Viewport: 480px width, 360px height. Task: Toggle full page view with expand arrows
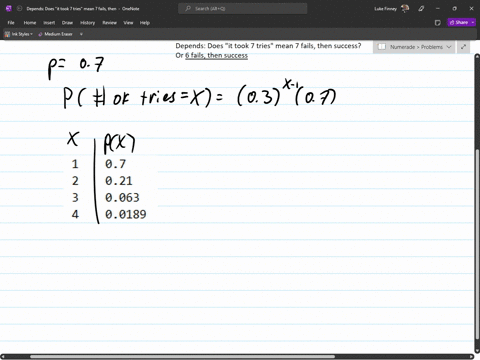tap(463, 47)
